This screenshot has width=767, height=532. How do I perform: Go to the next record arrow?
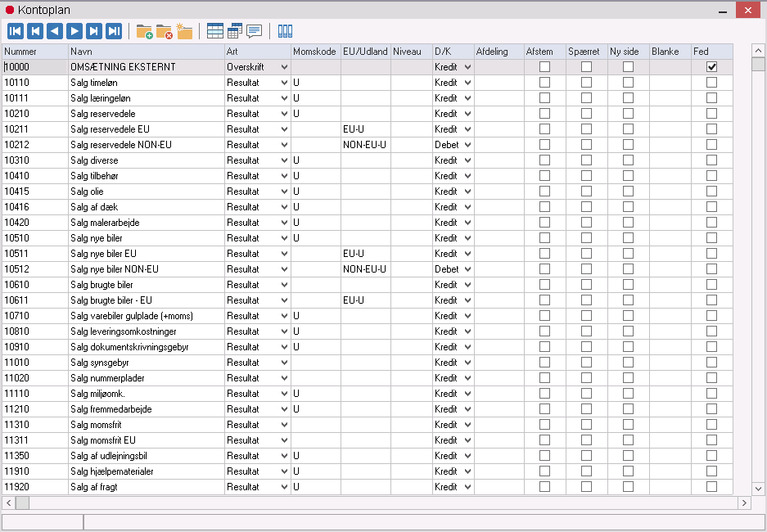pyautogui.click(x=74, y=31)
